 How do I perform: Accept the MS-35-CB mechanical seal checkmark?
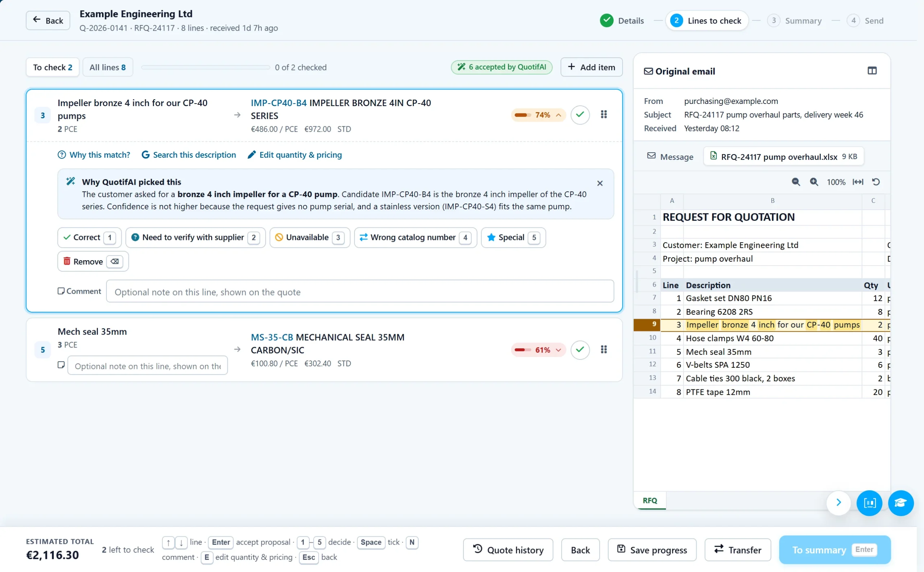[580, 350]
